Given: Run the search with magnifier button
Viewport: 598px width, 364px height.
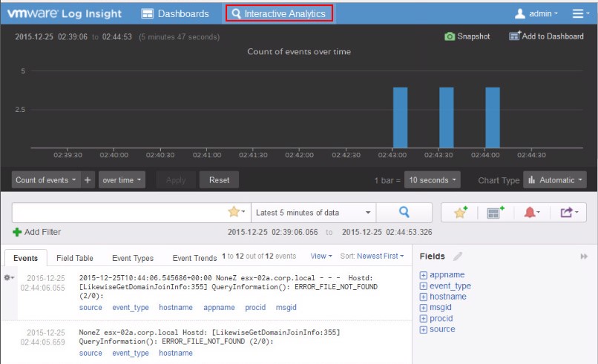Looking at the screenshot, I should click(404, 212).
